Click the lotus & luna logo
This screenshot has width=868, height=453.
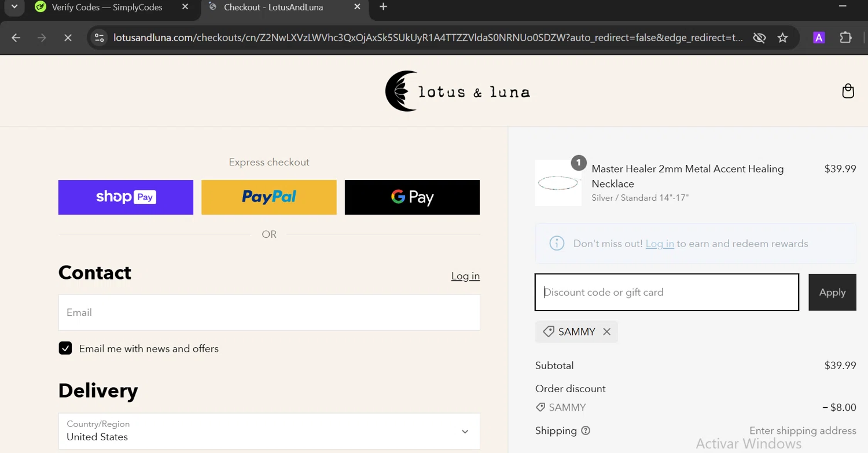tap(458, 91)
